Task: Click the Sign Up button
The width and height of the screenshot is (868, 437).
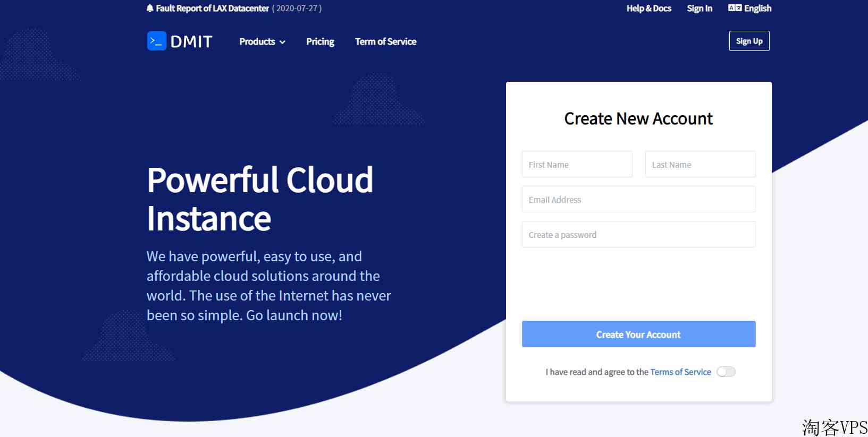Action: [749, 41]
